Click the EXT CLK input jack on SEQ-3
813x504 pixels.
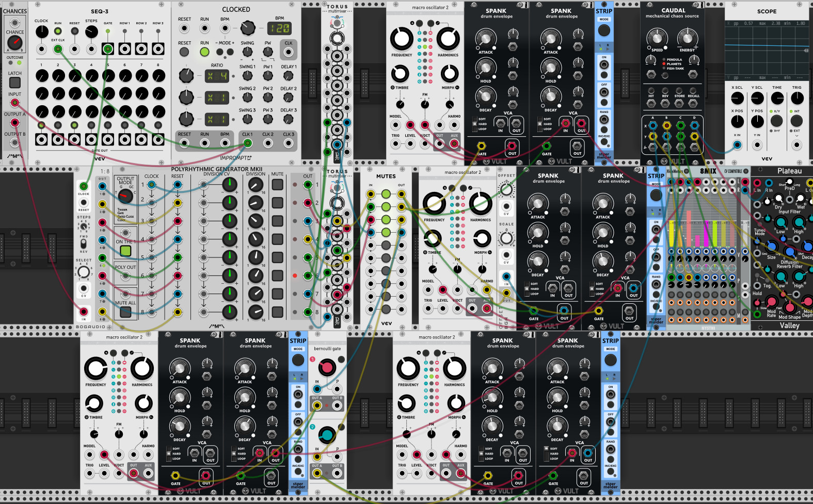[58, 50]
